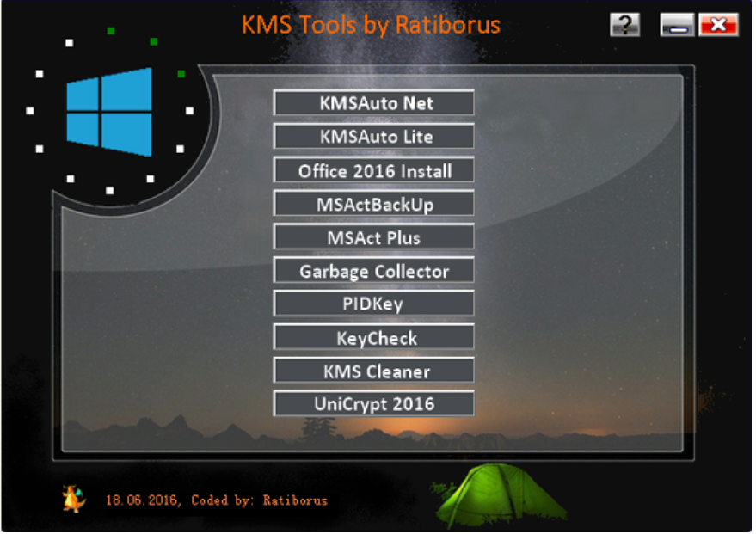Open KMSAuto Lite
Viewport: 756px width, 534px height.
(374, 137)
